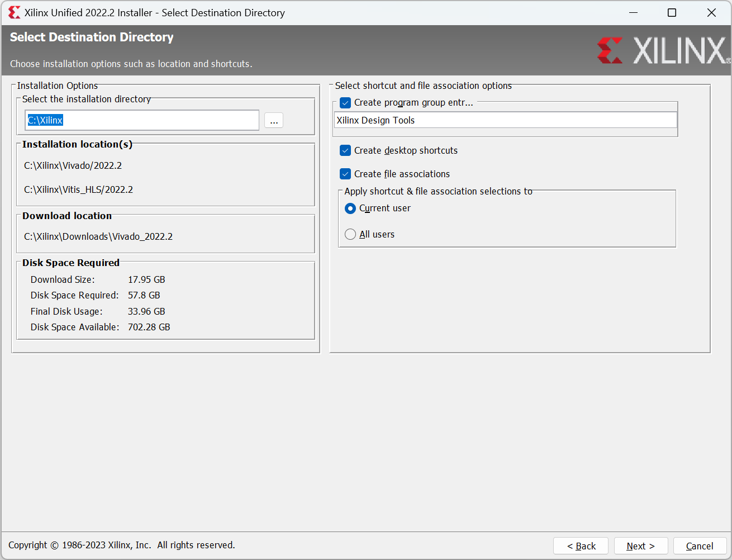
Task: Open the directory browse dialog
Action: pyautogui.click(x=274, y=120)
